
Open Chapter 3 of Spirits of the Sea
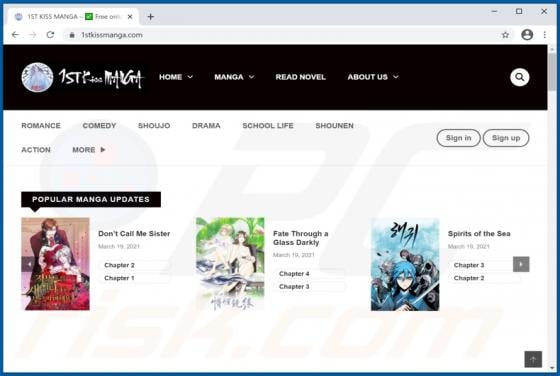click(469, 265)
